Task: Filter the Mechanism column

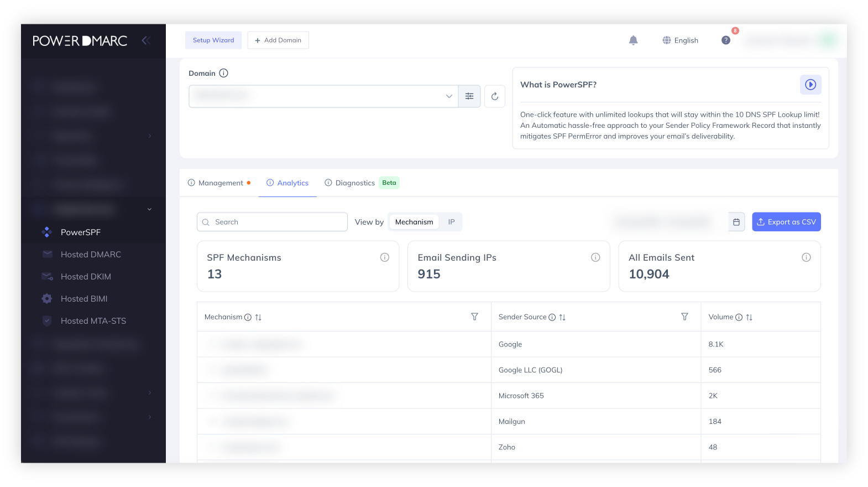Action: coord(474,317)
